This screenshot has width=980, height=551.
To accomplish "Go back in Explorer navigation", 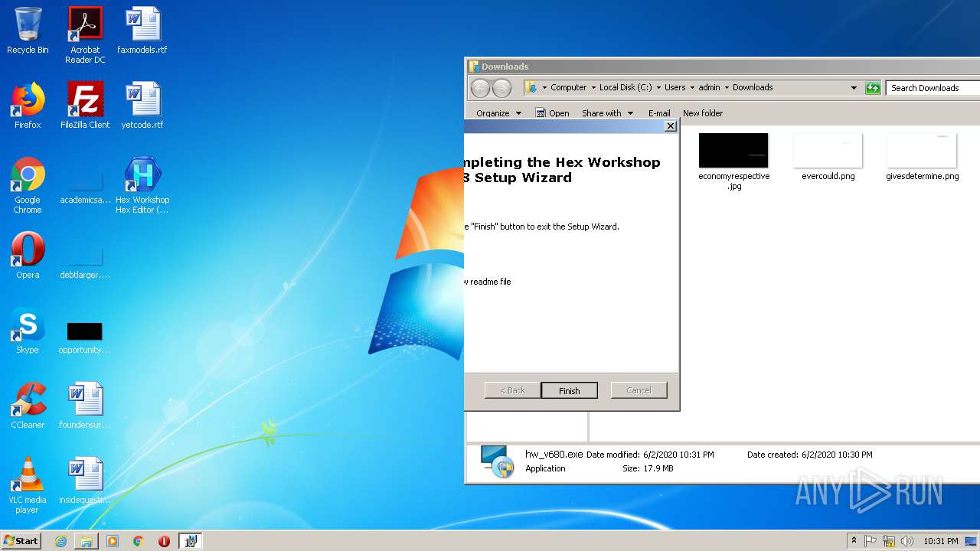I will [x=480, y=88].
